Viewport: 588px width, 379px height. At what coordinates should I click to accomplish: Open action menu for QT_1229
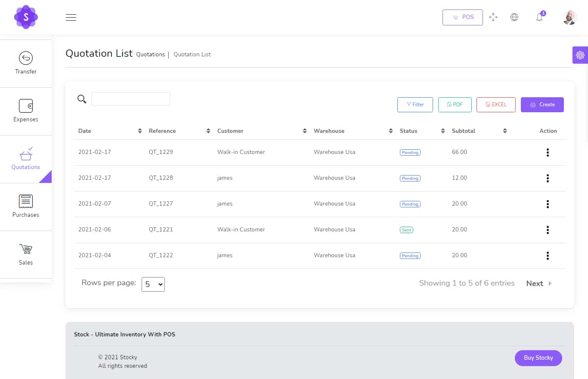pyautogui.click(x=548, y=152)
